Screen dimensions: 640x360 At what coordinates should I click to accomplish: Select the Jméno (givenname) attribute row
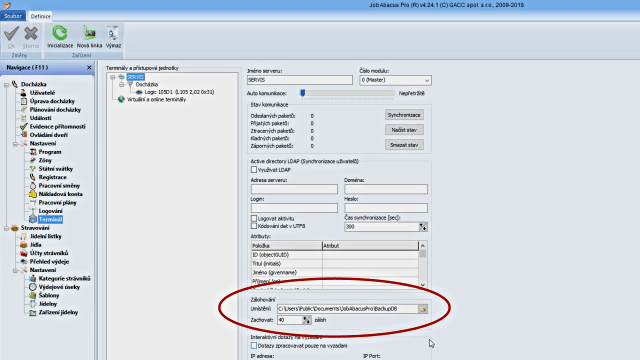(335, 273)
